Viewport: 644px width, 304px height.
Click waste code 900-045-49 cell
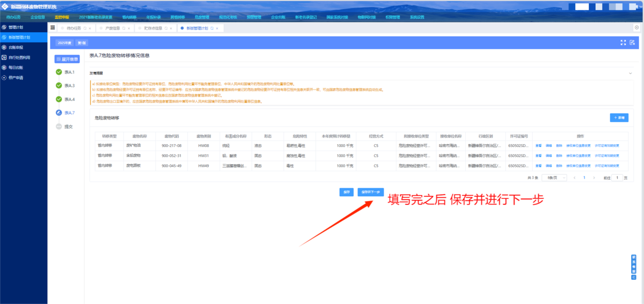click(172, 165)
